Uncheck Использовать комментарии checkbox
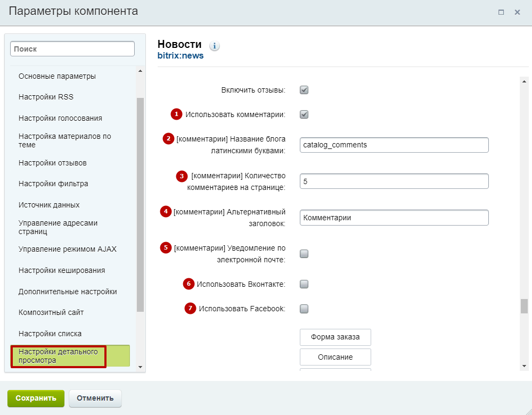 click(x=304, y=114)
